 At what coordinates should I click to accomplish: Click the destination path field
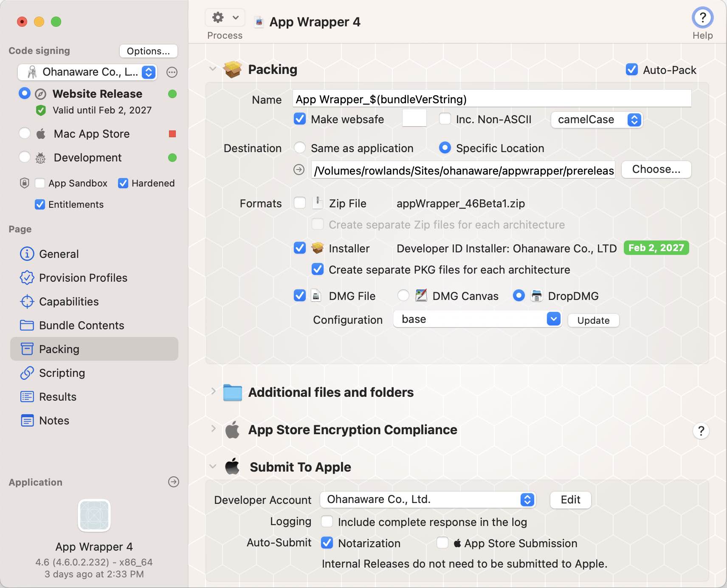463,170
